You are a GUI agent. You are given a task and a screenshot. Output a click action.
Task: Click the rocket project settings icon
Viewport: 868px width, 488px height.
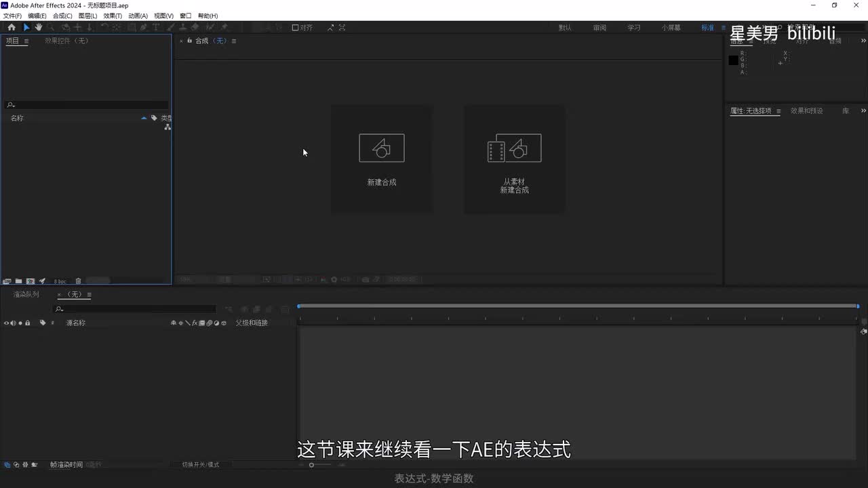(42, 281)
